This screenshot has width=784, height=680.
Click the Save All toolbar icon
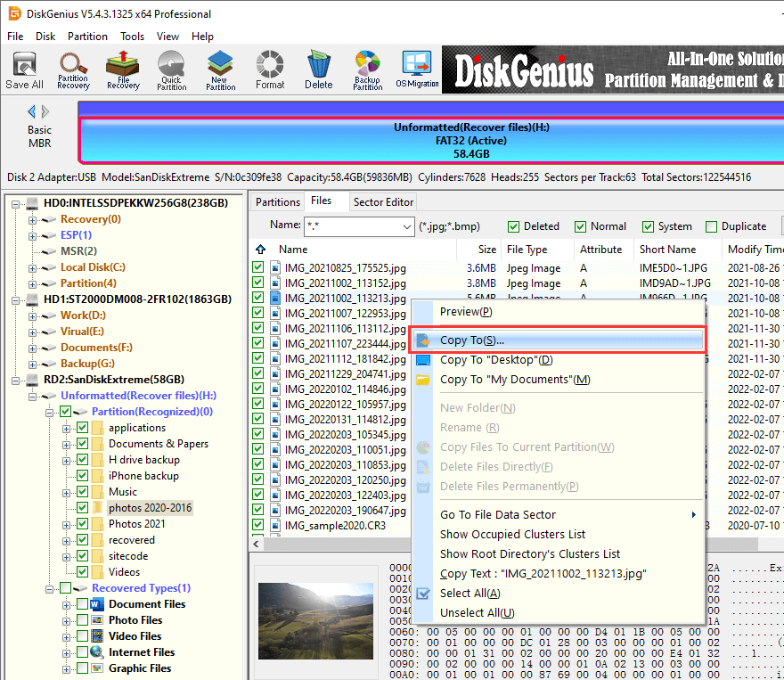pos(24,70)
